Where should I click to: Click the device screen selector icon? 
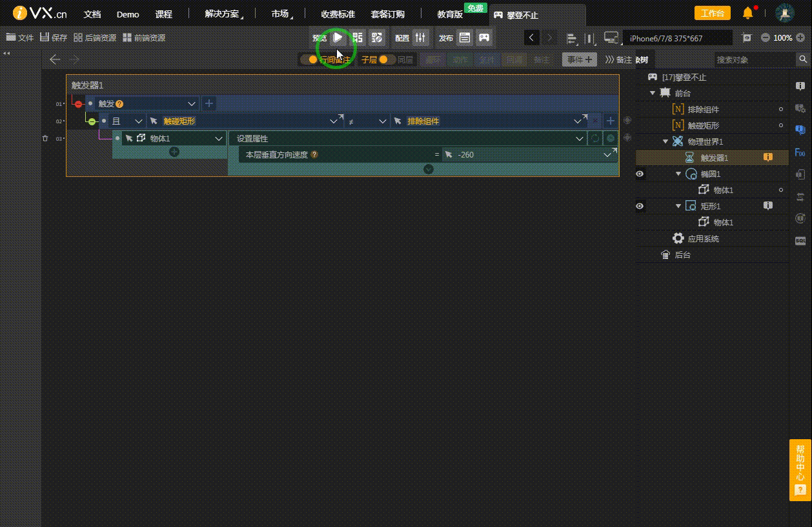tap(611, 37)
